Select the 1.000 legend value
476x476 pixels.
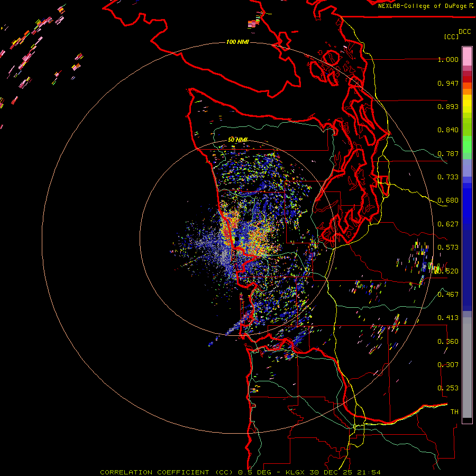pyautogui.click(x=448, y=59)
